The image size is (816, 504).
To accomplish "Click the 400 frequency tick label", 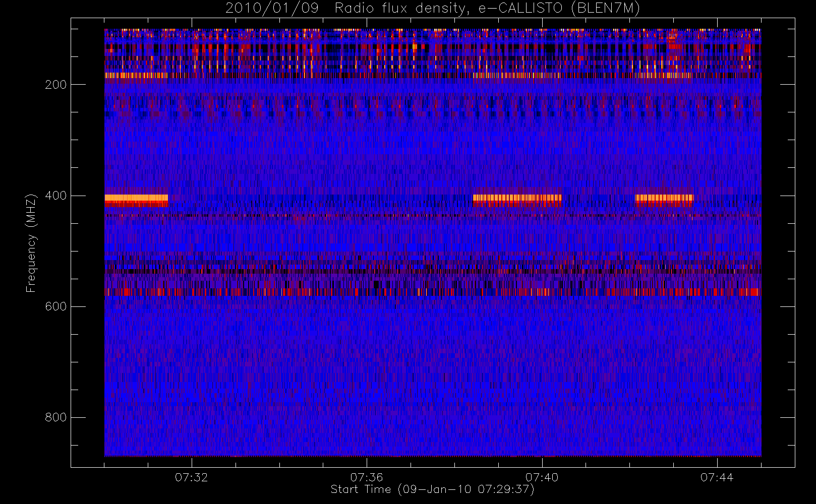I will [55, 196].
